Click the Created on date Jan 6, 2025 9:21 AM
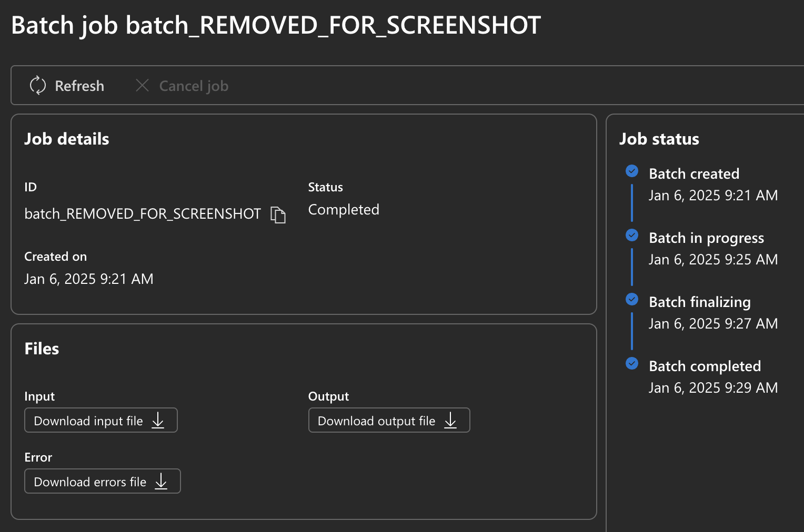 (x=89, y=279)
